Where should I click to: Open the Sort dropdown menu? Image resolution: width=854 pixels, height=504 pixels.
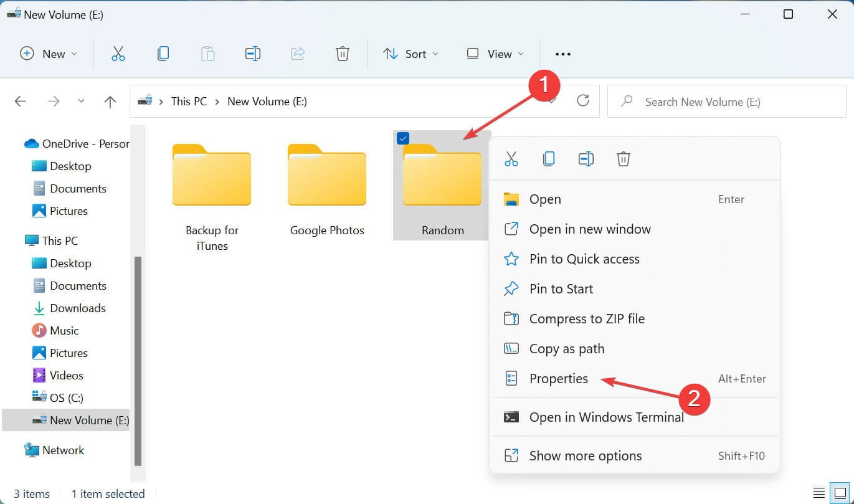click(x=410, y=54)
